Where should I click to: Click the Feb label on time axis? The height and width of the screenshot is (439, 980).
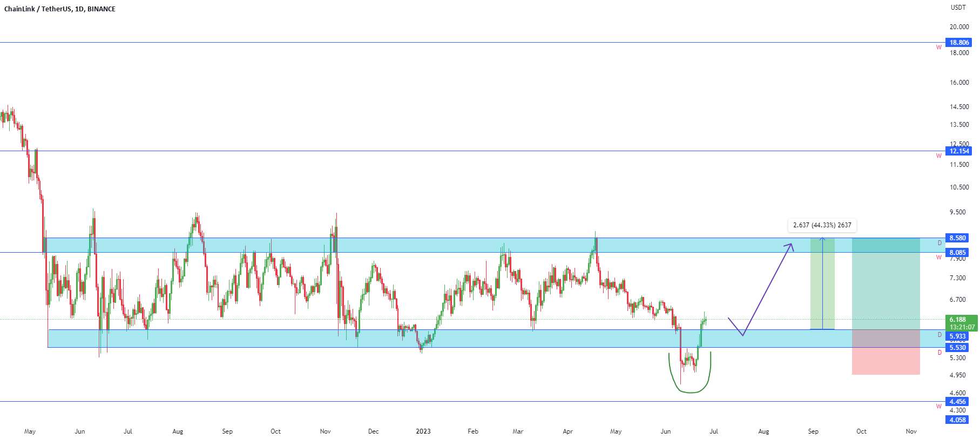click(473, 431)
